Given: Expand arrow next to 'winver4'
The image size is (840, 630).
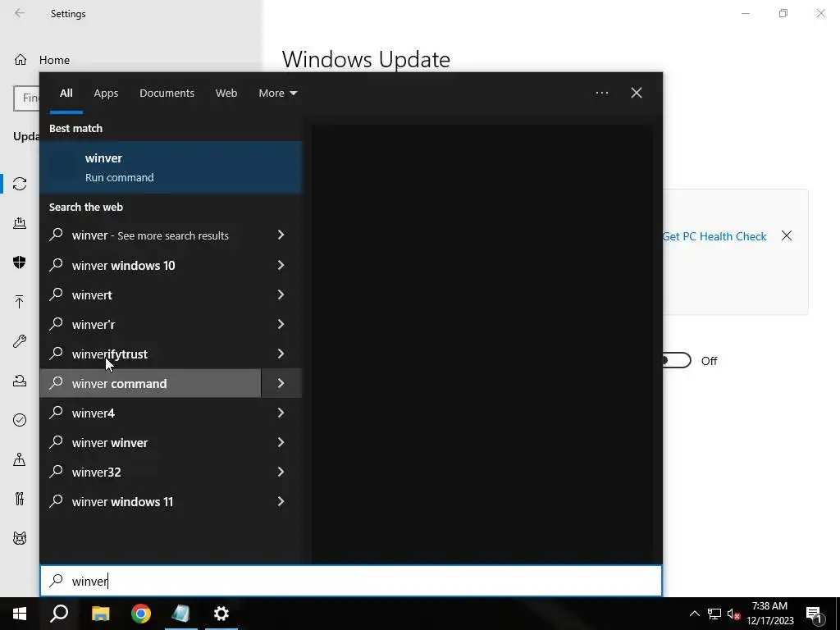Looking at the screenshot, I should 281,413.
